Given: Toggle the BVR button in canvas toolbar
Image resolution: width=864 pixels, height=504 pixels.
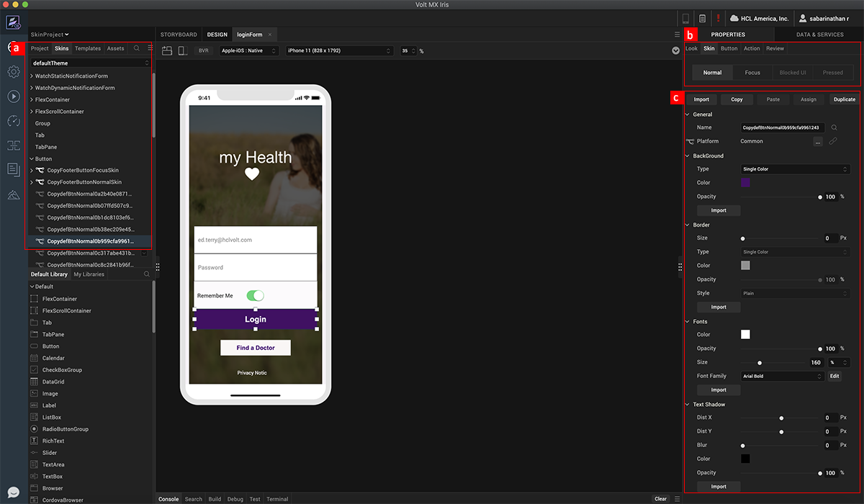Looking at the screenshot, I should 204,50.
